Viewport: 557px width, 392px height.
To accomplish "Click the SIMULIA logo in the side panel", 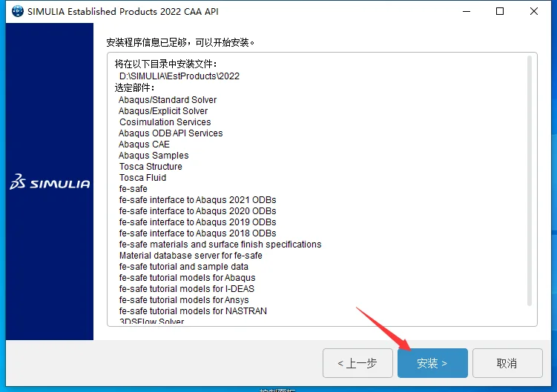I will pyautogui.click(x=50, y=182).
